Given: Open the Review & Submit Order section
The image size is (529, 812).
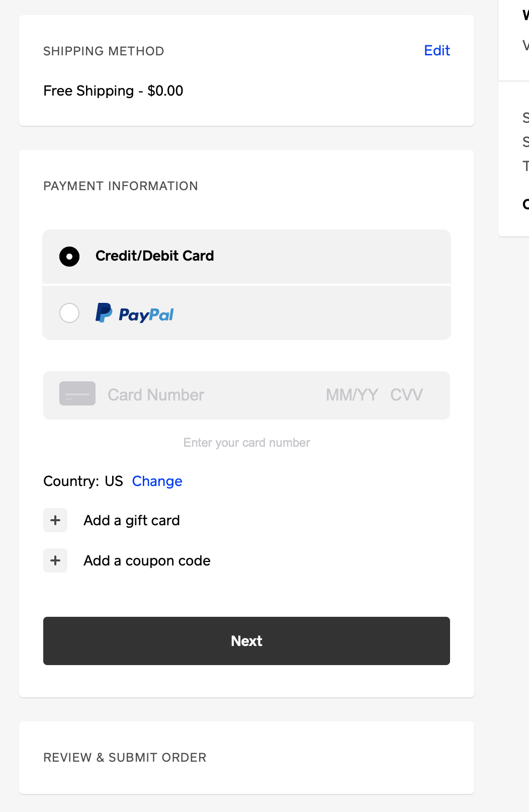Looking at the screenshot, I should point(125,758).
